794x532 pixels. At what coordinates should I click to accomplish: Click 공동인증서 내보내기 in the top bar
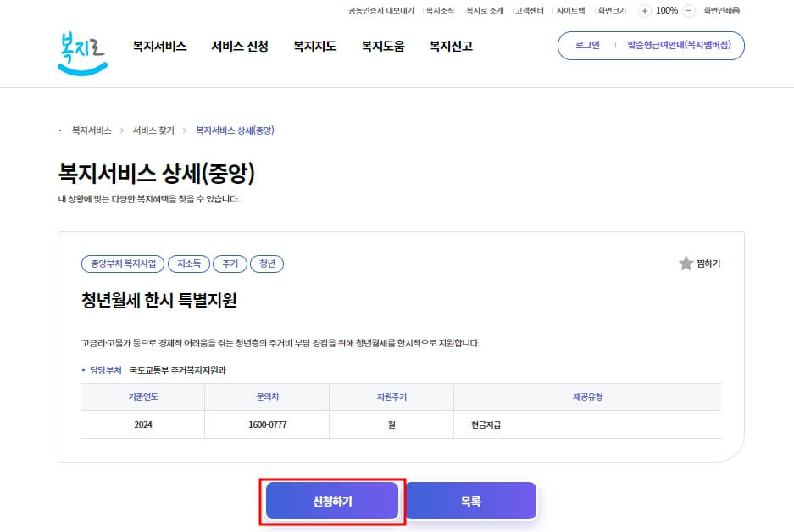tap(380, 10)
